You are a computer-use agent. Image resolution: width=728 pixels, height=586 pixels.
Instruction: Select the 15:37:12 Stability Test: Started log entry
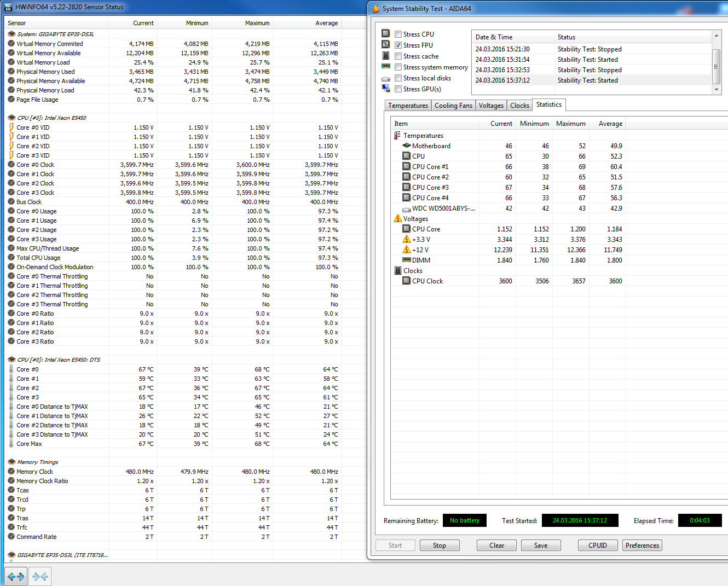point(592,80)
